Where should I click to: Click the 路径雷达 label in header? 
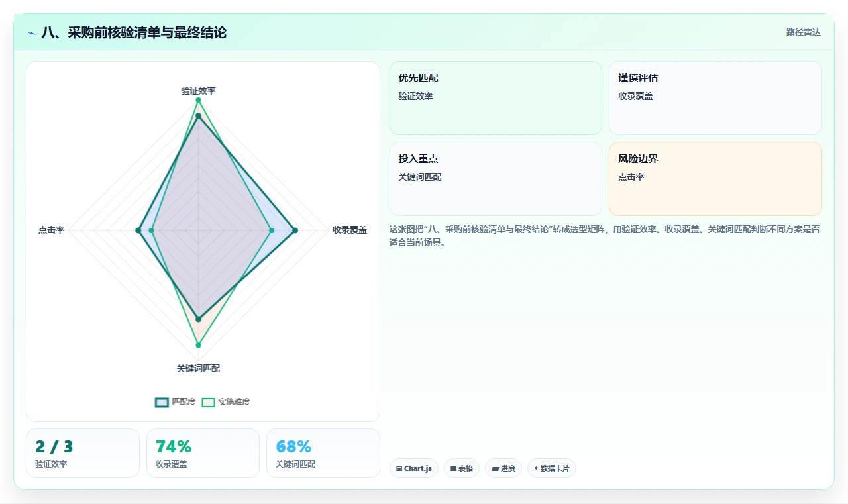tap(803, 32)
